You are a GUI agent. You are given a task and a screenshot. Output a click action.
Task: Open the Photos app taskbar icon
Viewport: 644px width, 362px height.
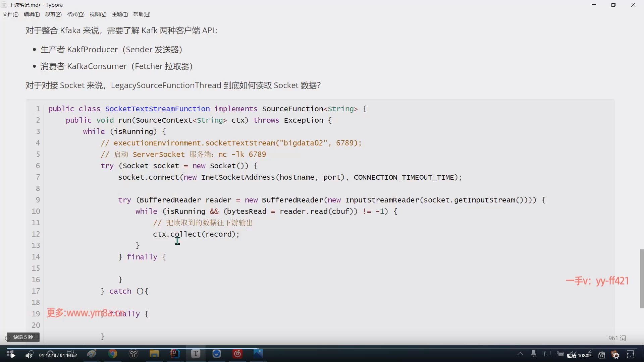pyautogui.click(x=258, y=353)
